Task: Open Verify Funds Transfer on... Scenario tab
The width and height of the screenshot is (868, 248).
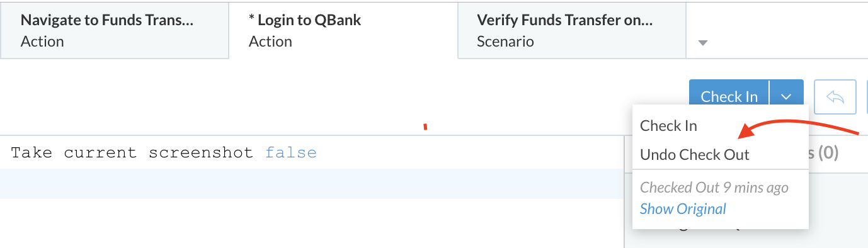Action: coord(571,30)
